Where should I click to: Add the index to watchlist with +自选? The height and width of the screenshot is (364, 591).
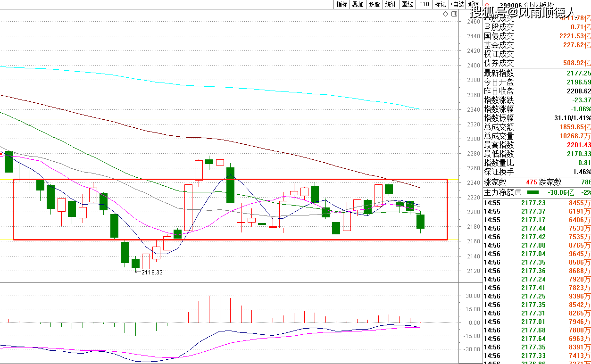(457, 4)
